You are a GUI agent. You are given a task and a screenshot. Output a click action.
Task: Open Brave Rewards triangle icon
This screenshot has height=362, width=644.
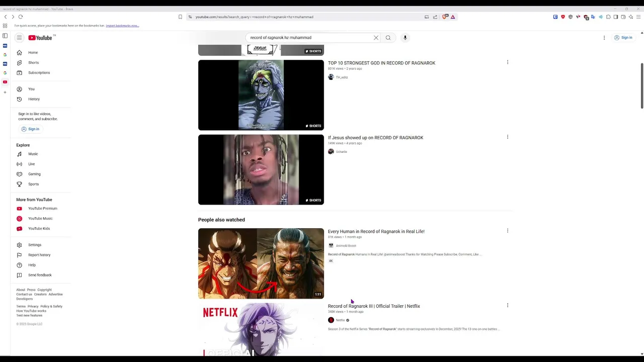(453, 17)
